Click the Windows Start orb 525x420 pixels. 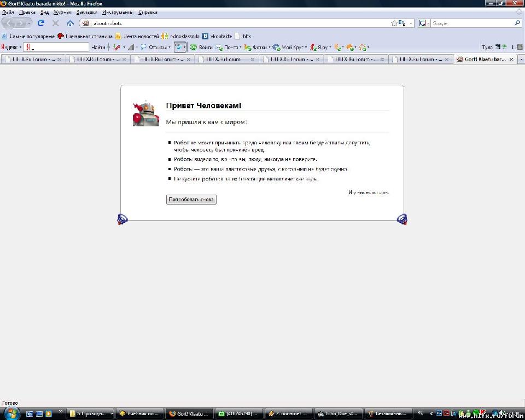11,413
